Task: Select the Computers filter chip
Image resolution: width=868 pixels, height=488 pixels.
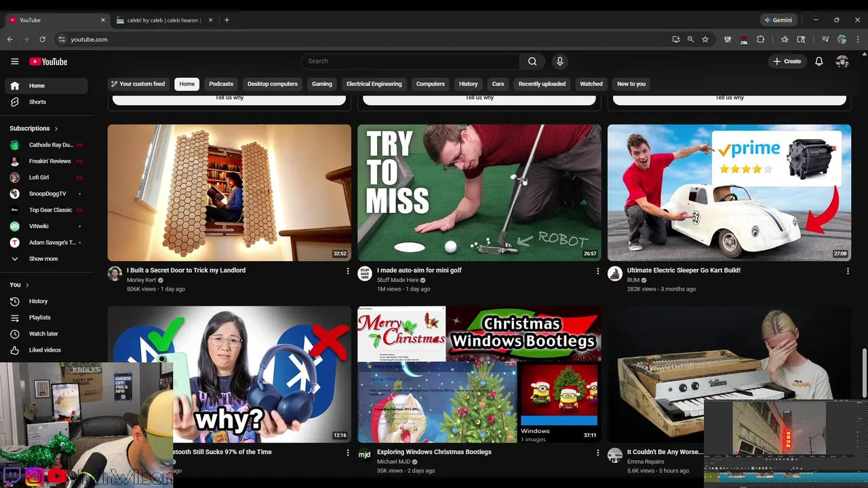Action: [431, 84]
